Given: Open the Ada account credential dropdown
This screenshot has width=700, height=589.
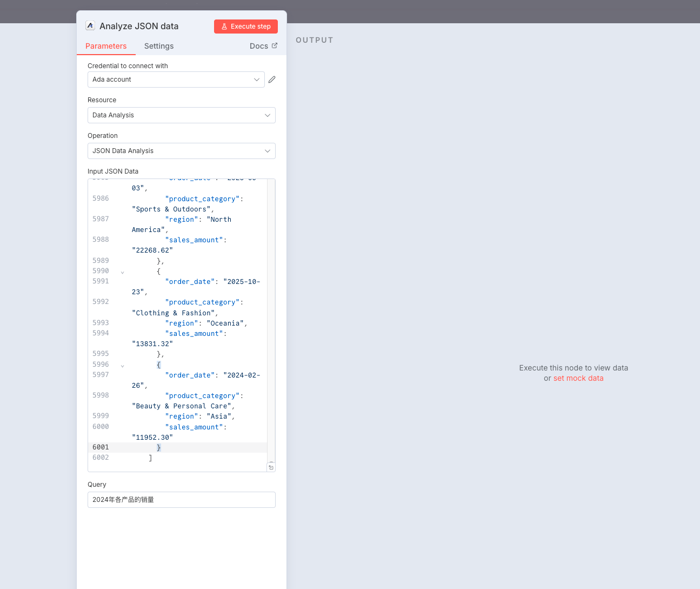Looking at the screenshot, I should (x=176, y=80).
